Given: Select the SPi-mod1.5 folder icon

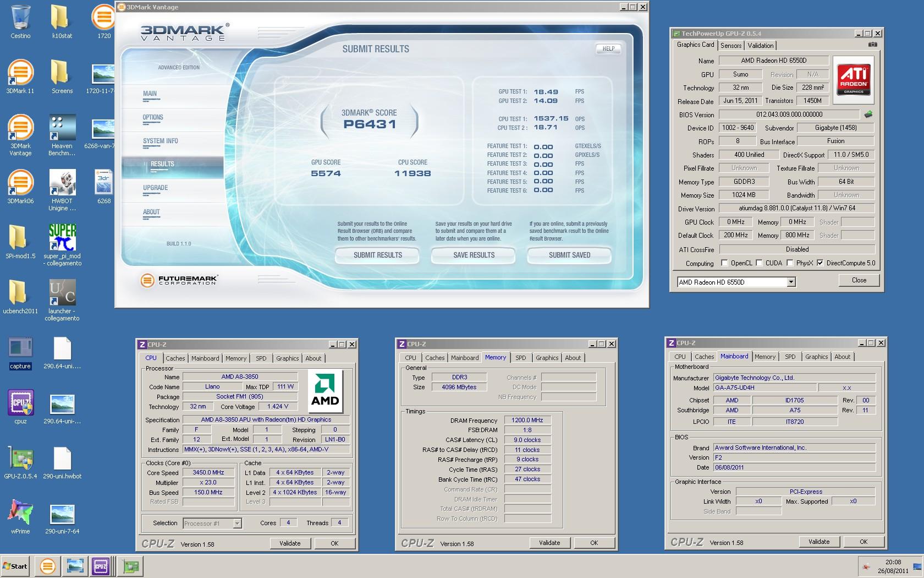Looking at the screenshot, I should 20,242.
